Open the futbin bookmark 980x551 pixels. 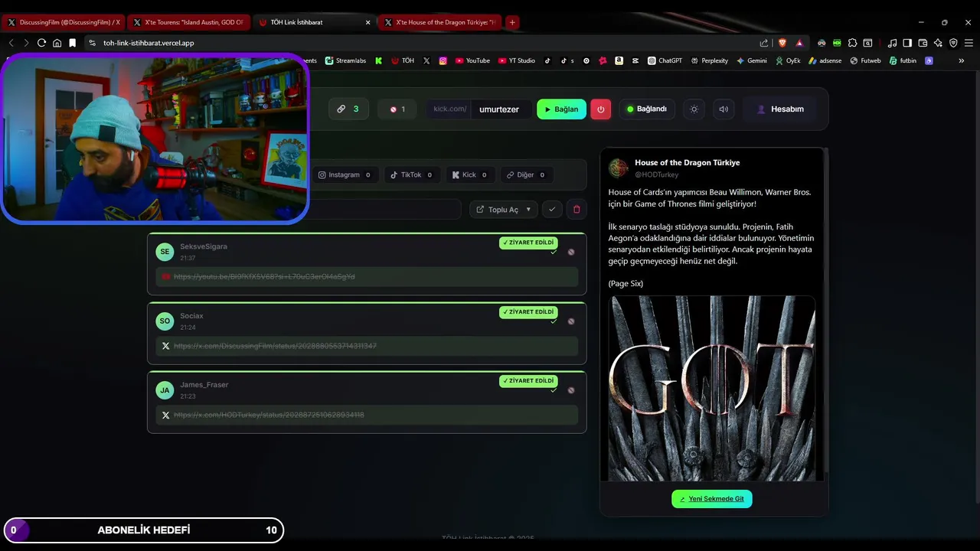[x=903, y=60]
